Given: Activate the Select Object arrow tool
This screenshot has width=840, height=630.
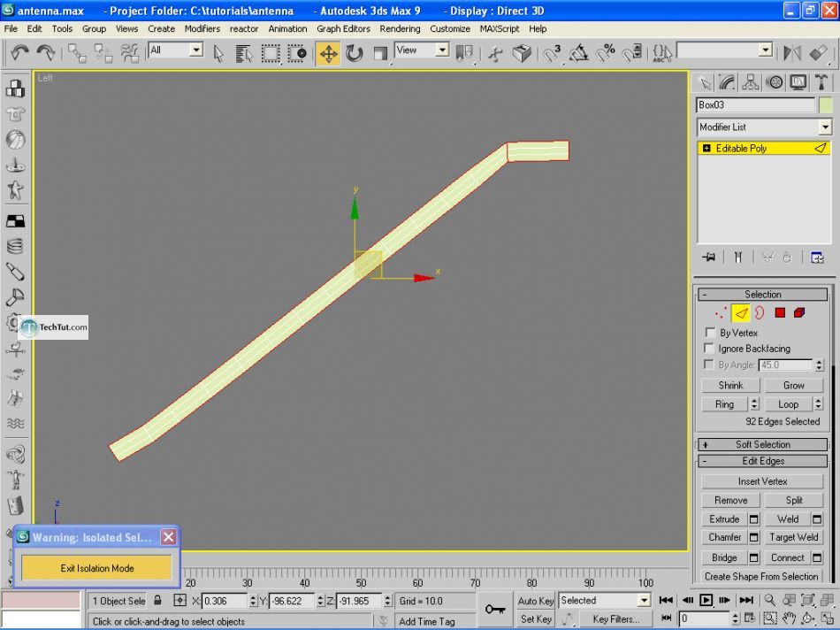Looking at the screenshot, I should (218, 53).
